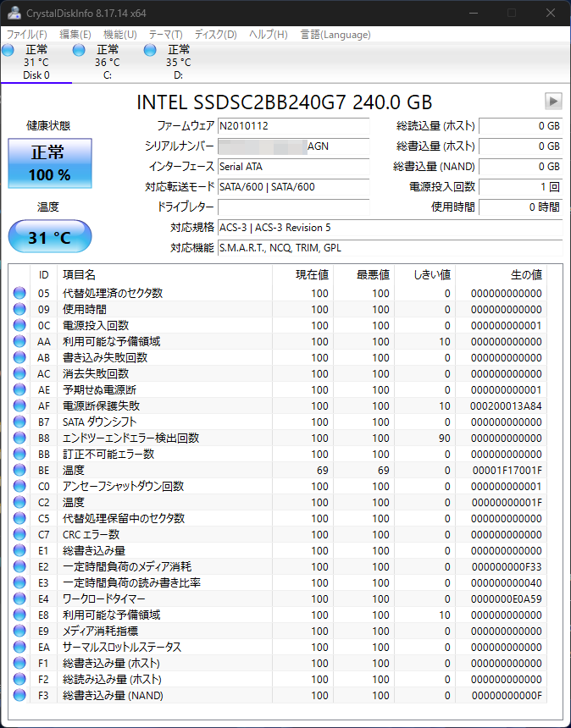Click status orb for row C7 CRC エラー数
Image resolution: width=571 pixels, height=728 pixels.
(x=19, y=534)
